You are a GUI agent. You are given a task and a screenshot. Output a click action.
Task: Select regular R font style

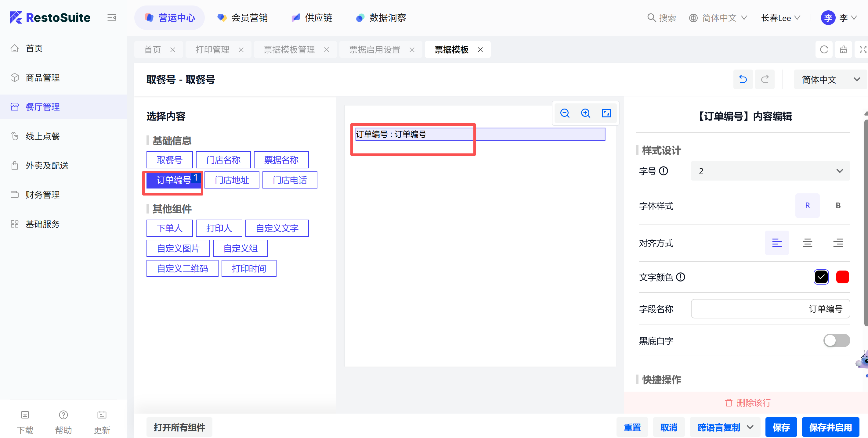pos(807,206)
